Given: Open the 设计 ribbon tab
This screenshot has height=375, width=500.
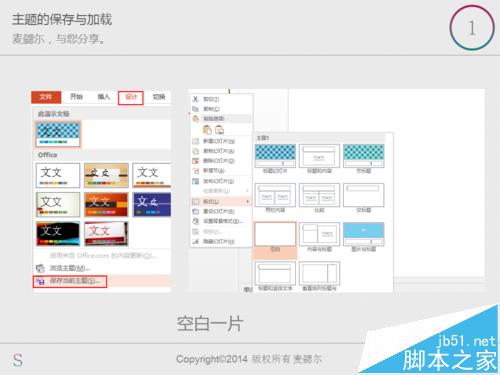Looking at the screenshot, I should [x=131, y=97].
